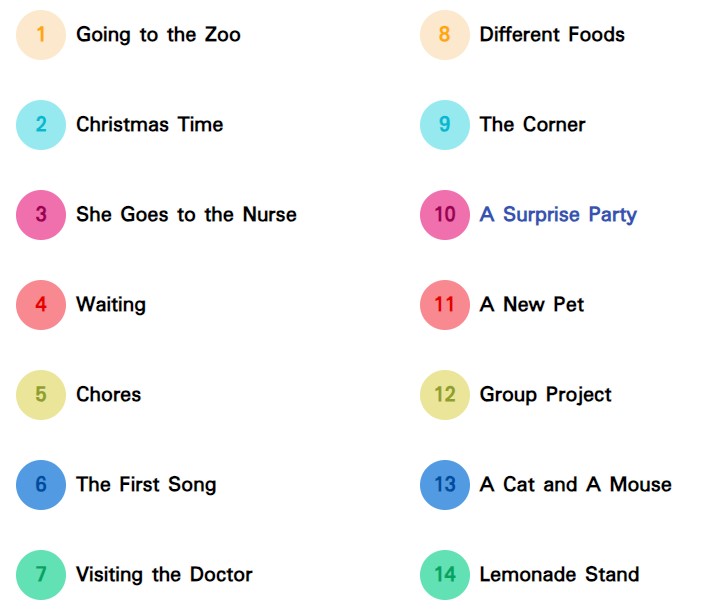Go to 'She Goes to the Nurse'

pyautogui.click(x=186, y=215)
